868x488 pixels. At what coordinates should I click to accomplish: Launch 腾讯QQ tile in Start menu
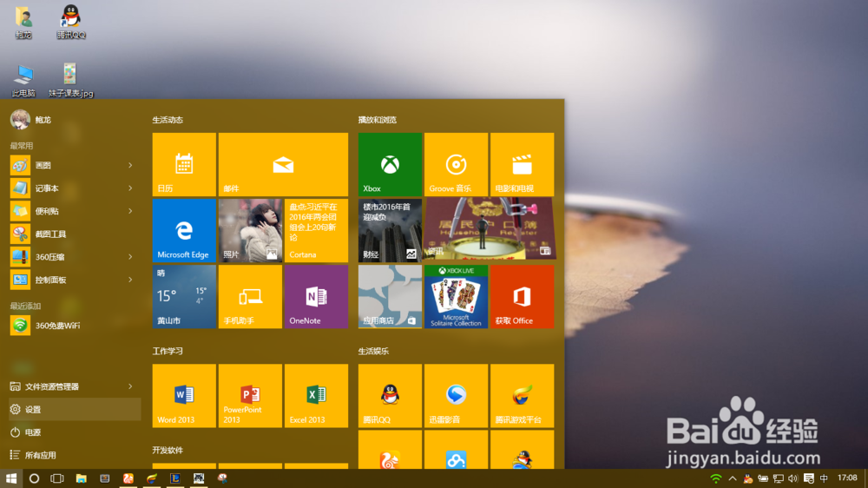(x=390, y=395)
